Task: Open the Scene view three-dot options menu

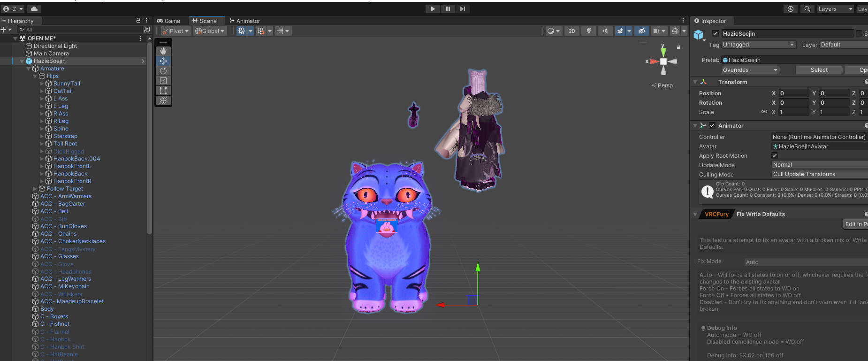Action: click(683, 20)
